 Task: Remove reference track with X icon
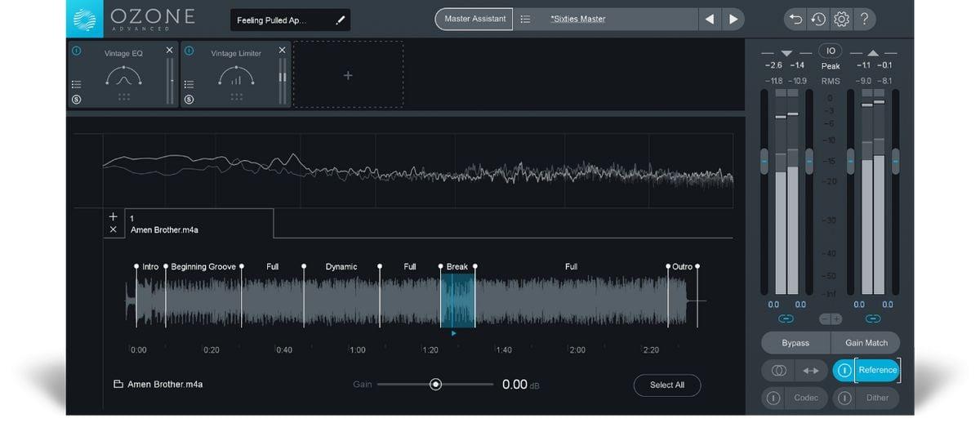[x=114, y=229]
